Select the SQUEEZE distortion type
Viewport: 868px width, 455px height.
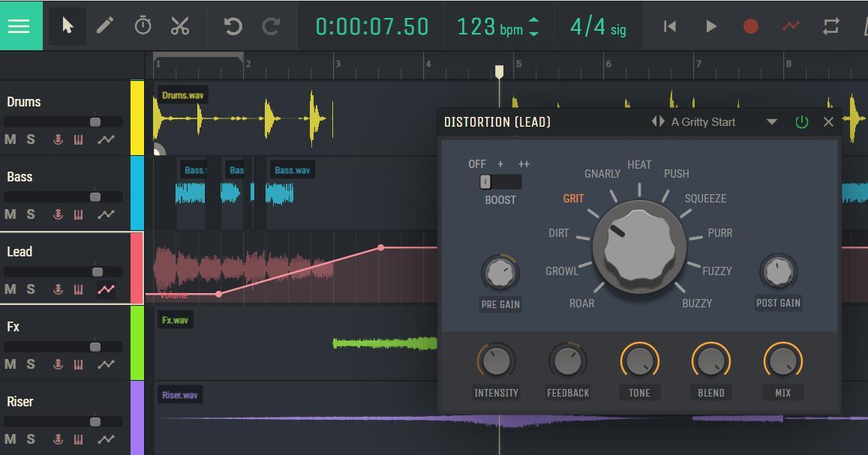705,199
